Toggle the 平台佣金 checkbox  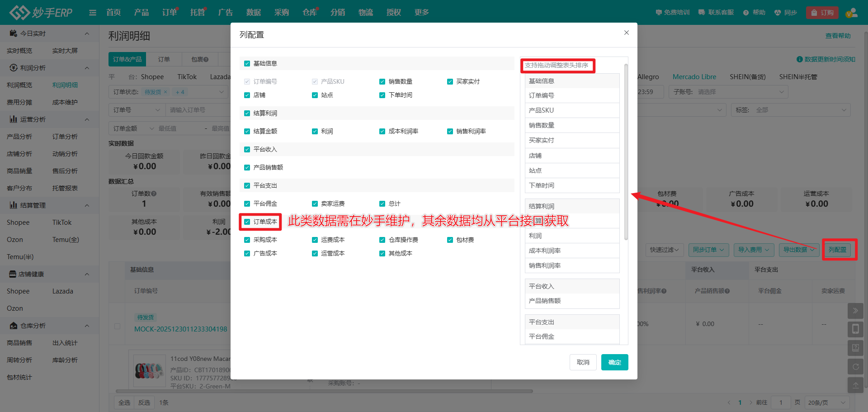tap(247, 204)
